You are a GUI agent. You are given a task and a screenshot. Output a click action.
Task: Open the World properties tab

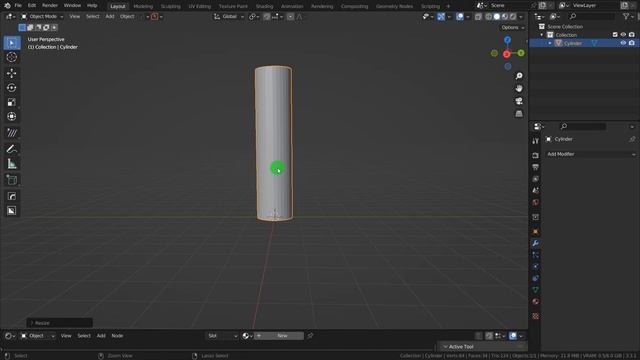click(x=536, y=202)
